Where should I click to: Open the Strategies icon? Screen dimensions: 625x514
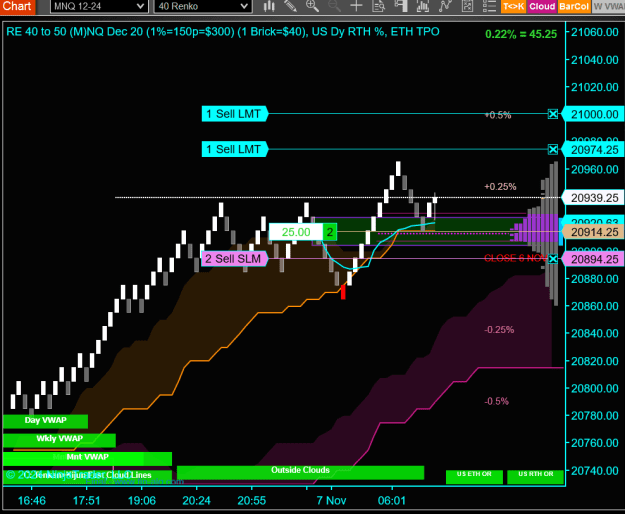(x=467, y=6)
